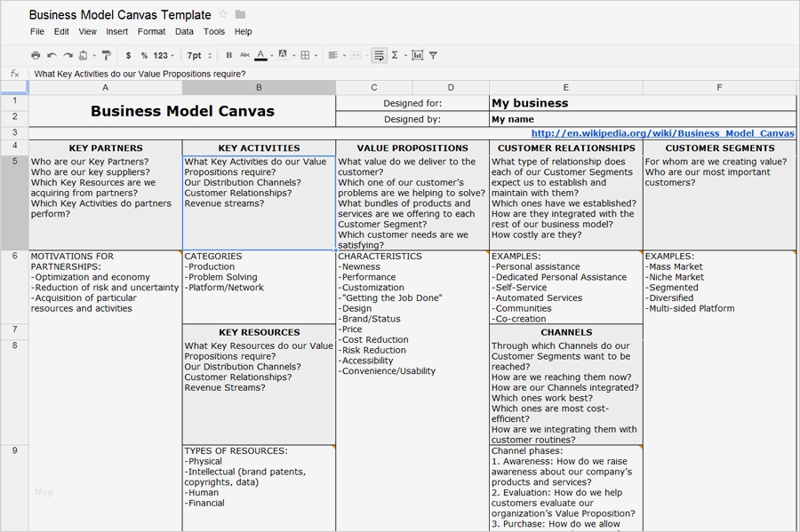Select row 9 header
Image resolution: width=800 pixels, height=532 pixels.
tap(14, 488)
